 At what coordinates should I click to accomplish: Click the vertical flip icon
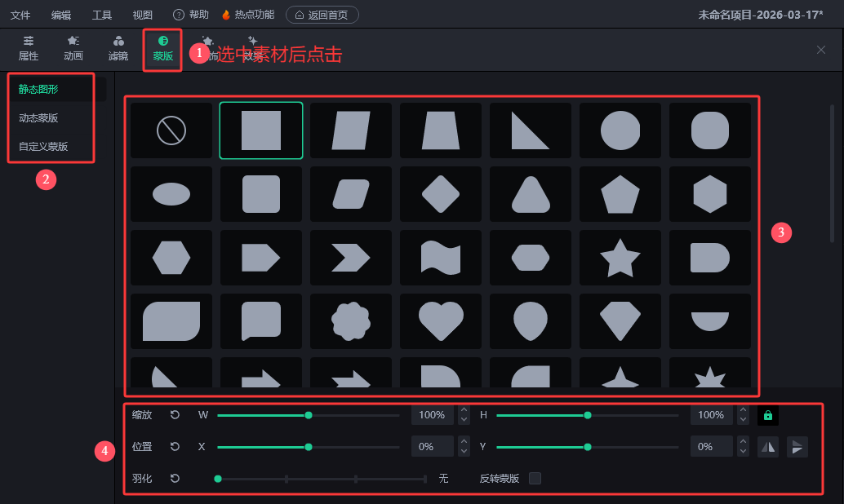point(797,447)
